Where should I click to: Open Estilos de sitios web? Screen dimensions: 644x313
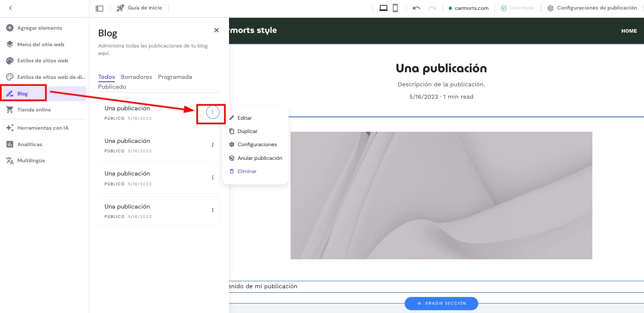pyautogui.click(x=42, y=61)
